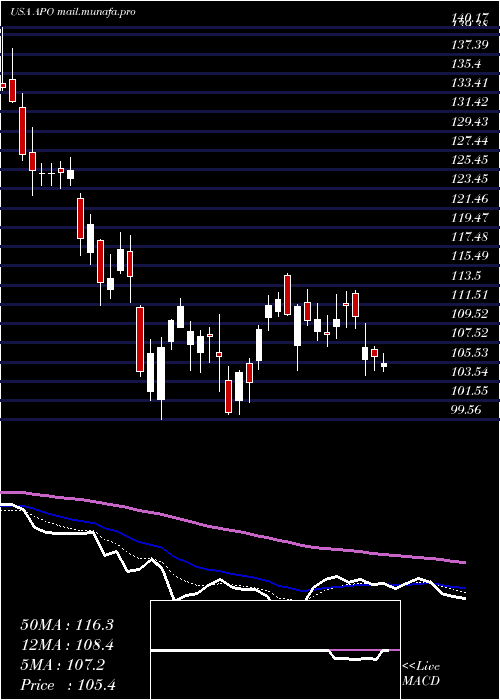Click the '50MA : 116.3' reading
500x700 pixels.
tap(67, 625)
